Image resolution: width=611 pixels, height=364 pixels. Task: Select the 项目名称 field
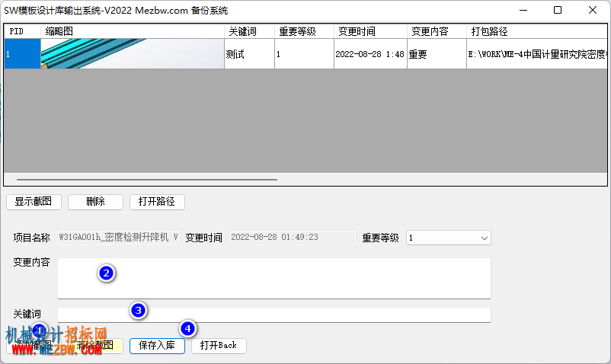pyautogui.click(x=118, y=238)
